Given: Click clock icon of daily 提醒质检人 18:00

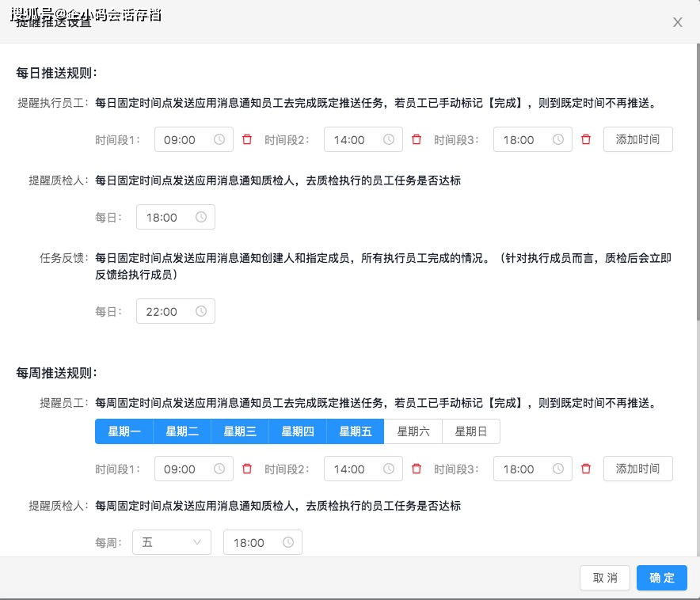Looking at the screenshot, I should pyautogui.click(x=201, y=217).
